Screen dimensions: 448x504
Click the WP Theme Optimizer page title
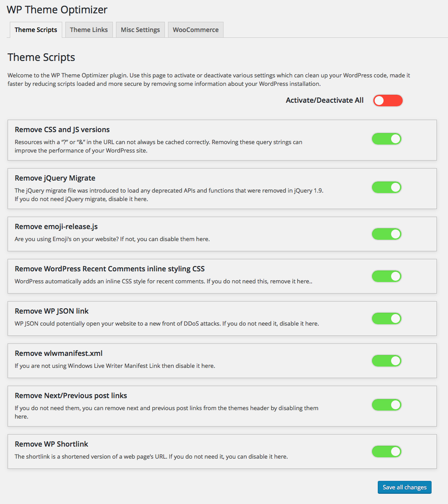(57, 9)
